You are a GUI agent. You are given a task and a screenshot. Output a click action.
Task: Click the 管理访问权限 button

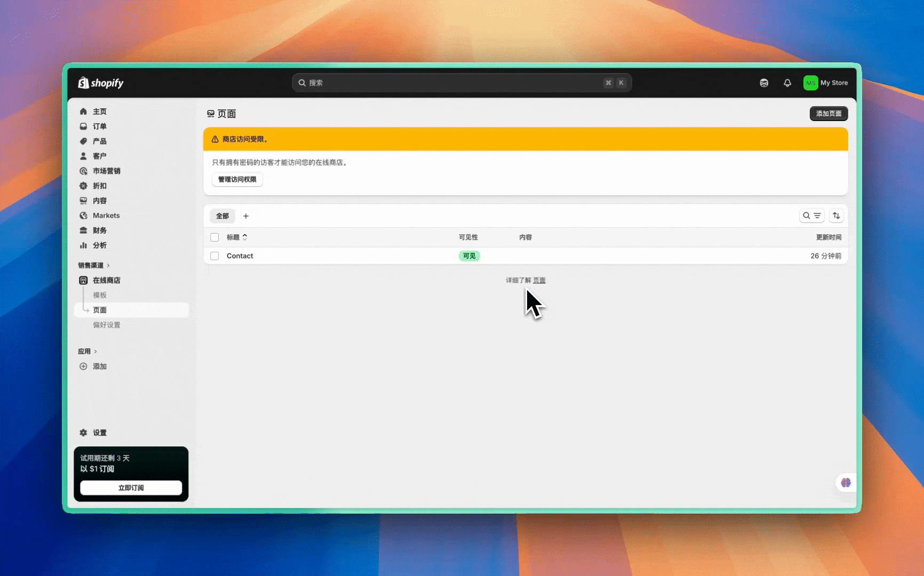pyautogui.click(x=237, y=179)
